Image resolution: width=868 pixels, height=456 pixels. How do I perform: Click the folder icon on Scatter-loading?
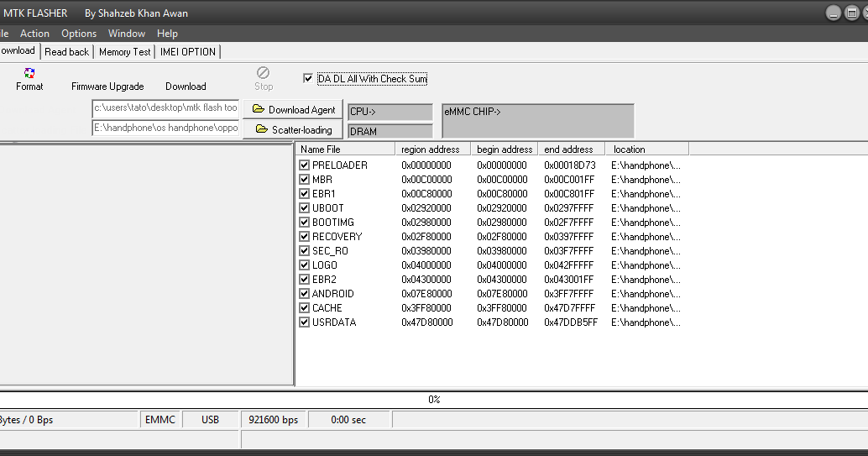point(262,129)
